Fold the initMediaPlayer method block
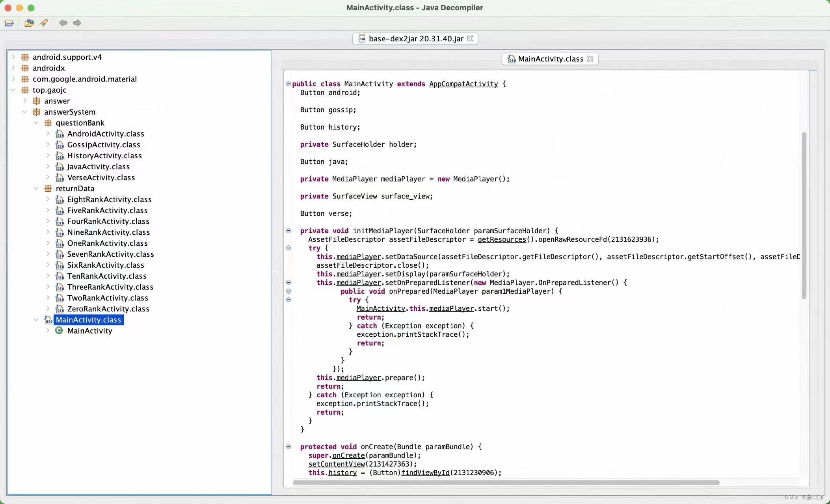Viewport: 830px width, 504px height. point(288,231)
